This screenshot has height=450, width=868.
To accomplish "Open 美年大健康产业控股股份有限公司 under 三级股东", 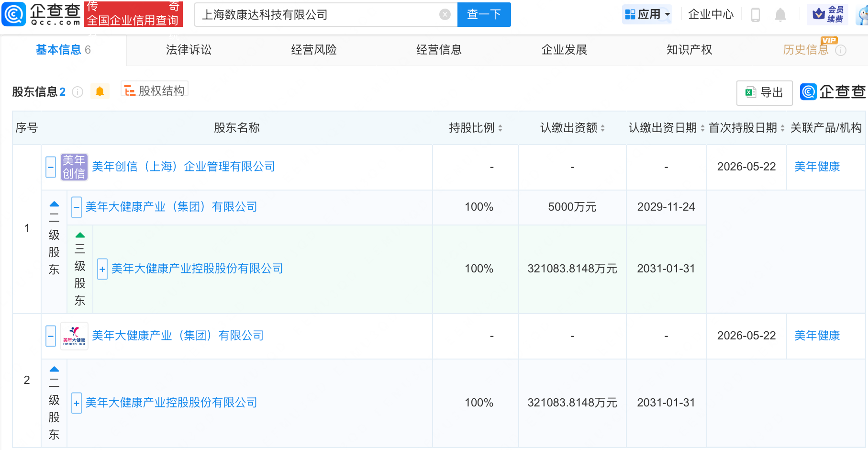I will [197, 269].
